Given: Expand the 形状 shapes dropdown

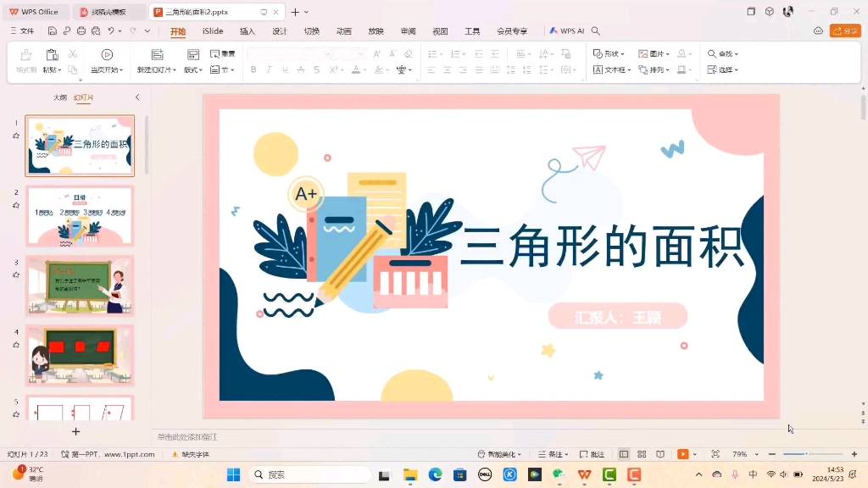Looking at the screenshot, I should click(x=622, y=54).
